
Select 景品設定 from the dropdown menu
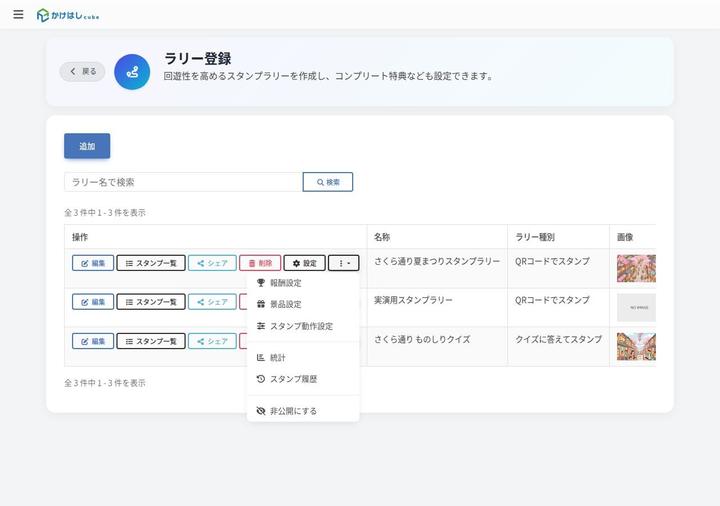click(303, 304)
